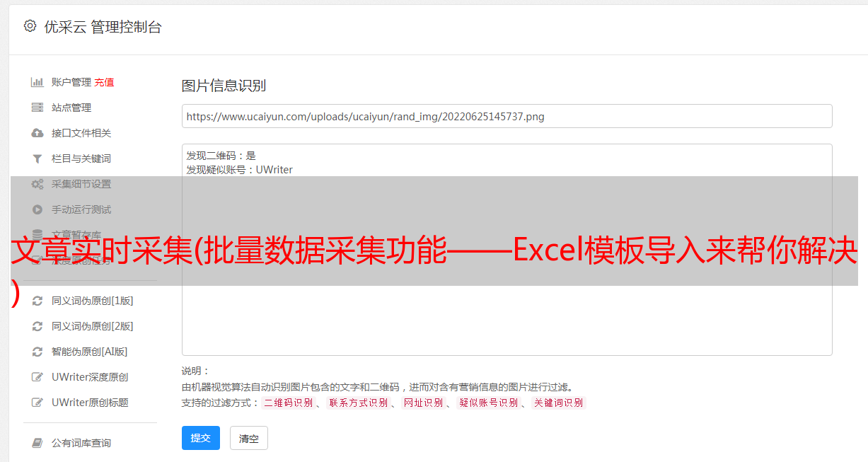This screenshot has width=868, height=462.
Task: Select 同义词伪原创[2版] in the sidebar
Action: 92,326
